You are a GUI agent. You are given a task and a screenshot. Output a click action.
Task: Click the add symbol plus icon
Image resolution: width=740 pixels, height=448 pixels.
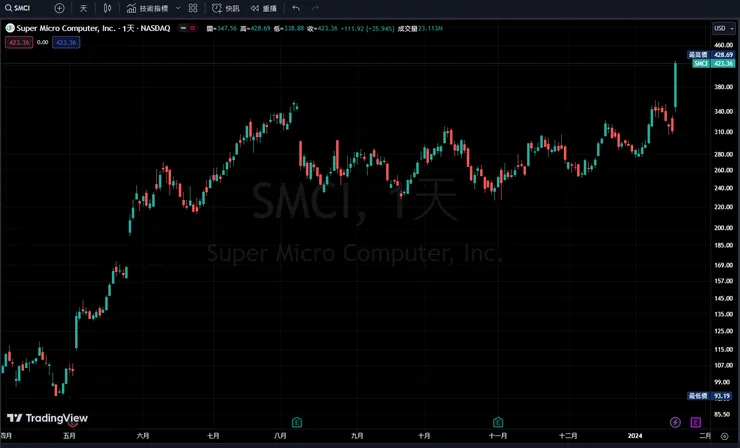pyautogui.click(x=59, y=8)
